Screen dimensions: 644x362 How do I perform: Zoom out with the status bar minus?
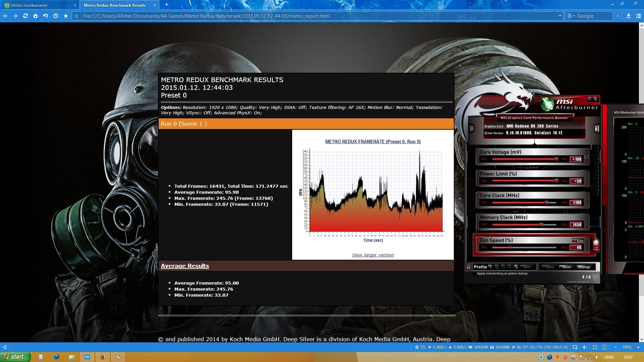click(x=615, y=347)
